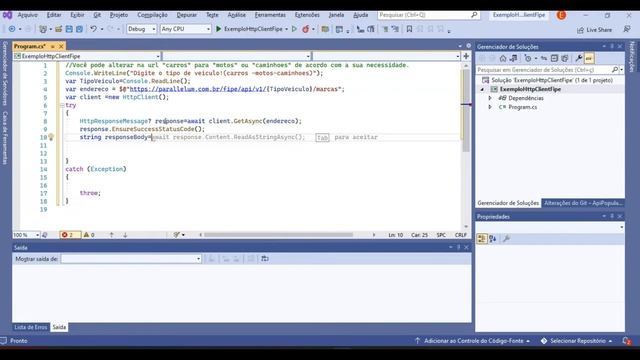Screen dimensions: 640x360
Task: Open the ExemploHttpClientFipe namespace navigation dropdown
Action: point(87,56)
